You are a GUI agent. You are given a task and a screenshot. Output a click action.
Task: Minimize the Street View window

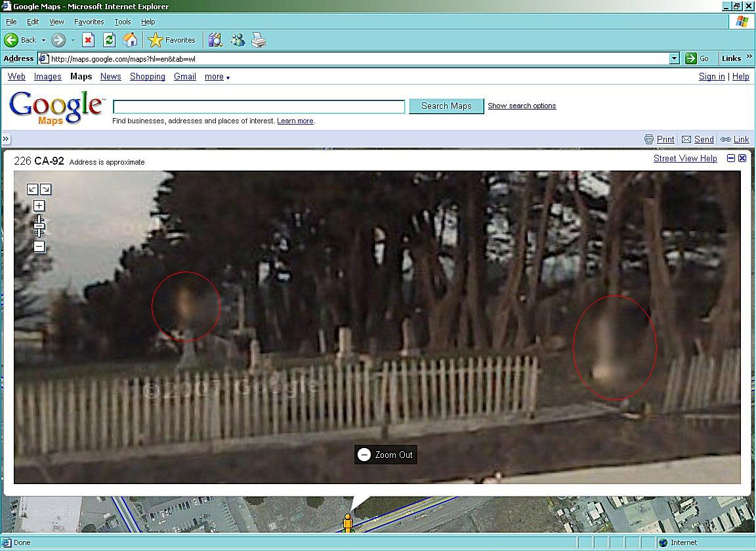click(x=731, y=158)
